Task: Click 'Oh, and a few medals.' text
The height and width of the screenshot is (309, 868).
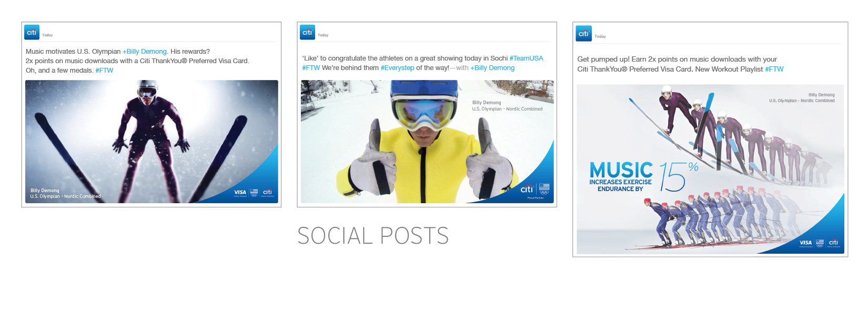Action: point(59,71)
